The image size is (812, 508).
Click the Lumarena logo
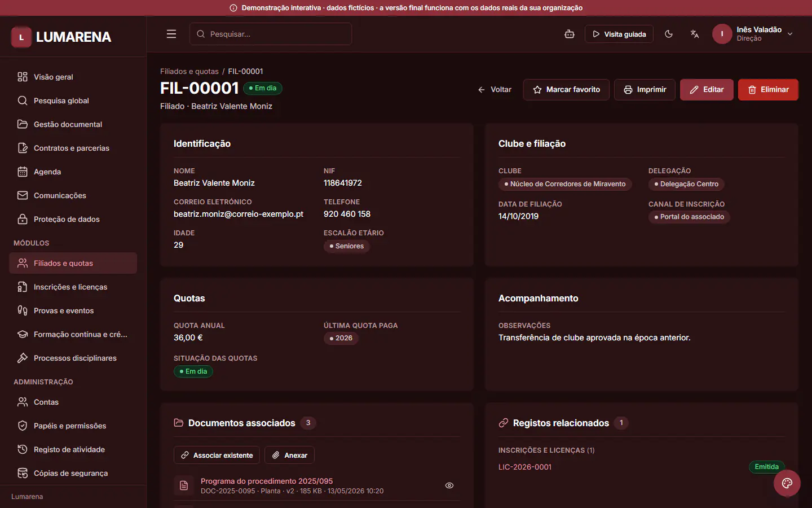tap(61, 37)
